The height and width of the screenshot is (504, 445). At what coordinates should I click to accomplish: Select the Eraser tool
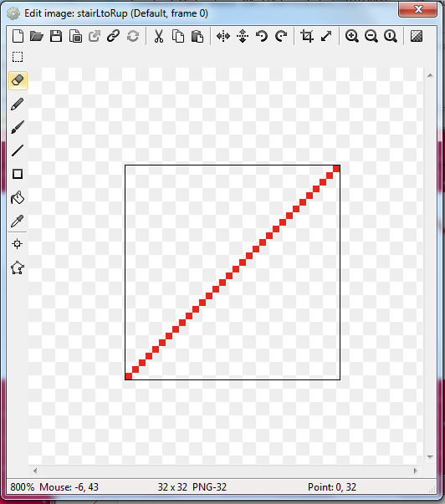pos(18,80)
